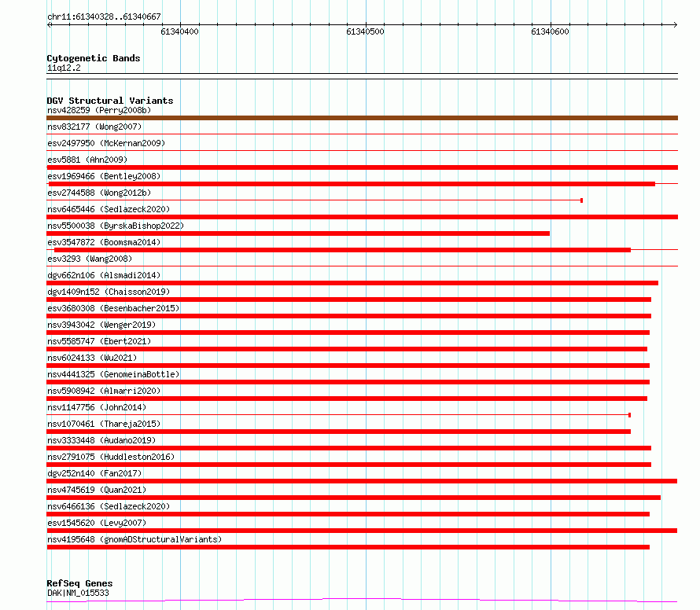Click nsv6466136 (Sedlazeck2020) label
The height and width of the screenshot is (610, 700).
(109, 506)
